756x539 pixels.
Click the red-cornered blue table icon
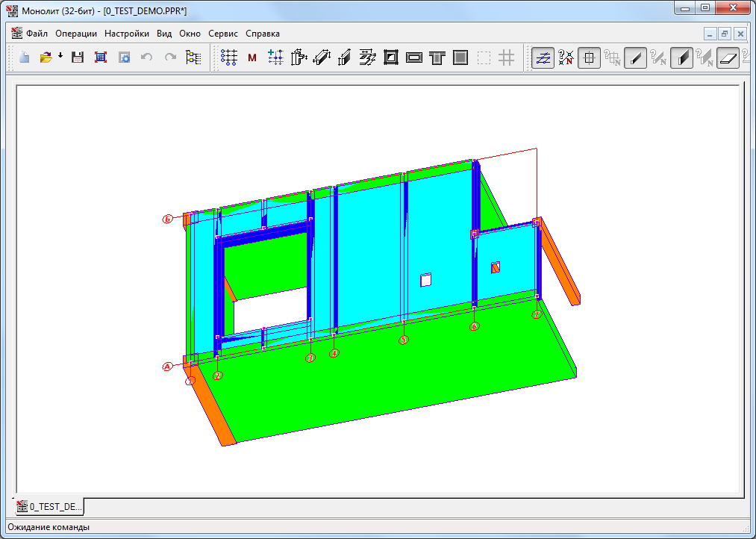click(101, 57)
